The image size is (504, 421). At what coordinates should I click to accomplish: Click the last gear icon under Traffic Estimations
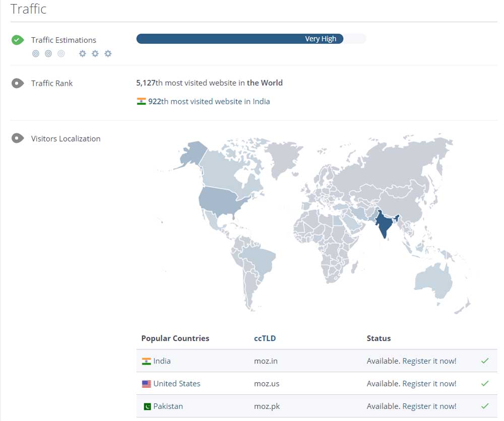[108, 53]
